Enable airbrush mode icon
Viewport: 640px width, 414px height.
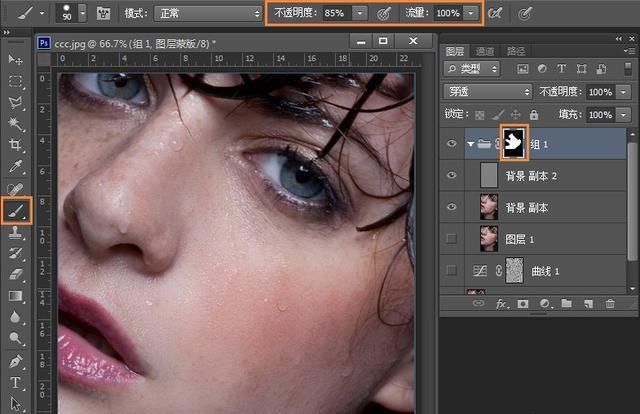tap(495, 13)
